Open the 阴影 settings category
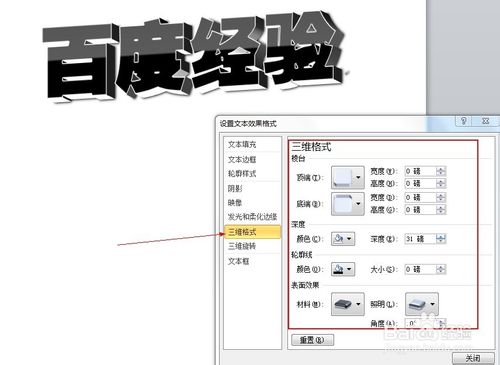The image size is (500, 365). 235,189
